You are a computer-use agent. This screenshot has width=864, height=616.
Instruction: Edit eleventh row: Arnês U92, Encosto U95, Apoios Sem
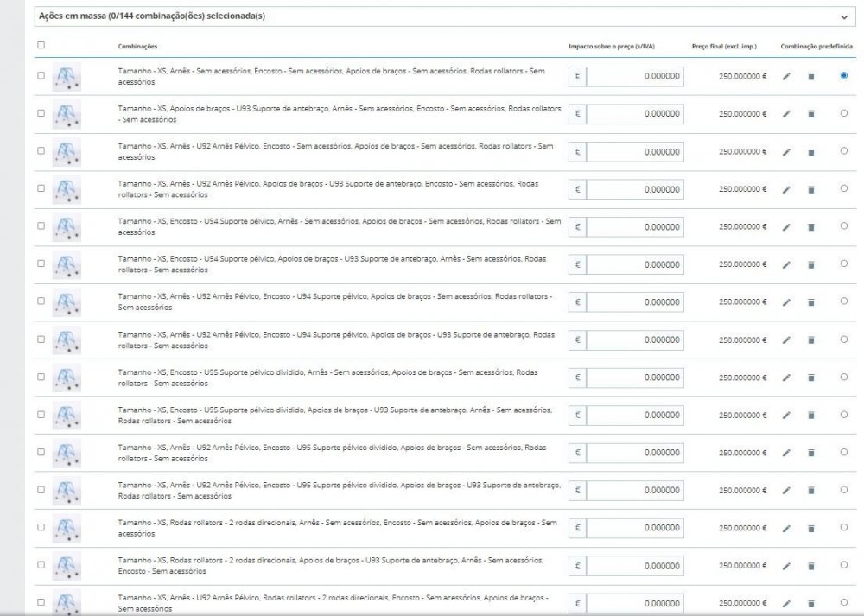786,453
